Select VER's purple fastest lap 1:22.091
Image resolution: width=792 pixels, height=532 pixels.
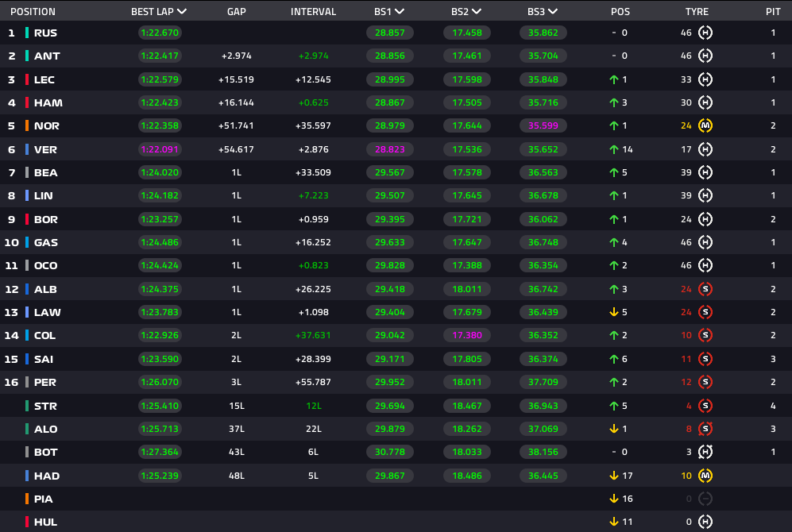click(159, 149)
